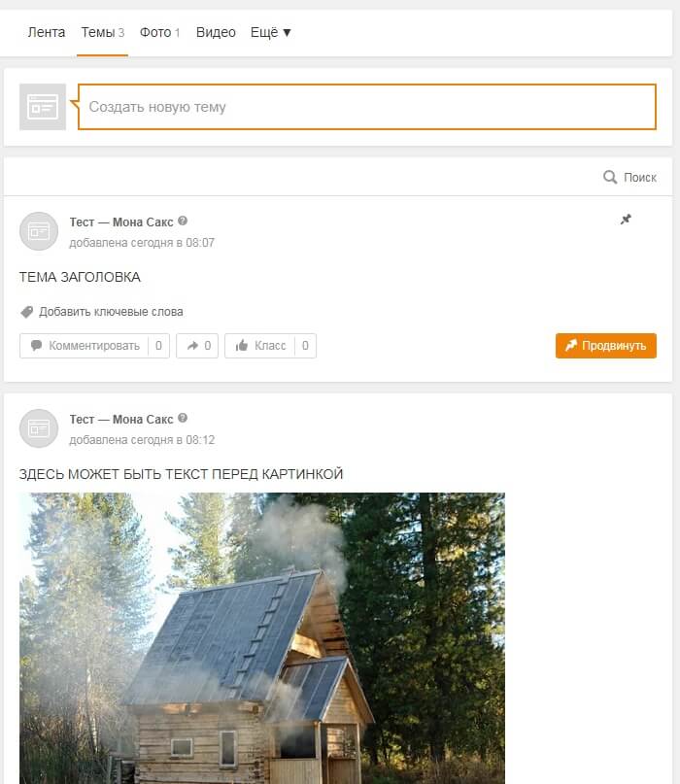Open first post's group avatar

tap(39, 231)
